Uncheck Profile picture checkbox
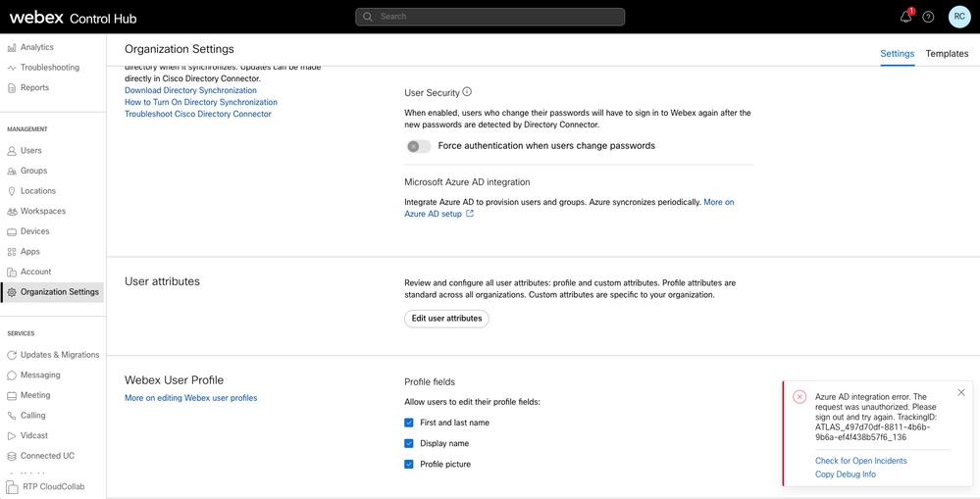Screen dimensions: 980x499 pos(409,464)
